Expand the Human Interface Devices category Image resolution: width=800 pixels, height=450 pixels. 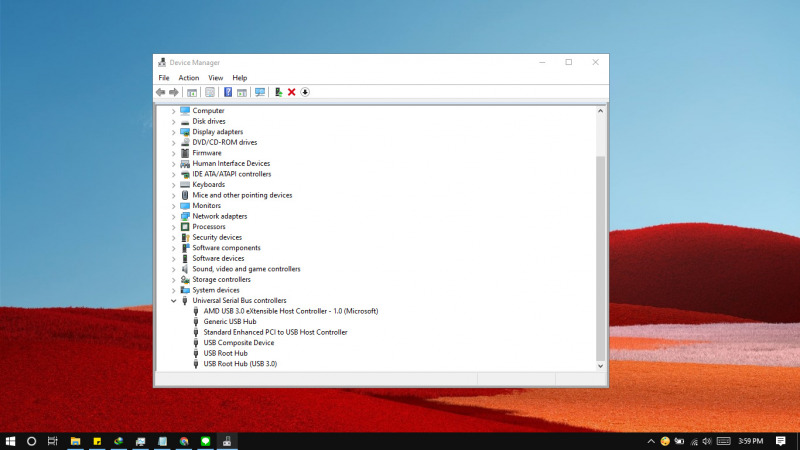point(173,164)
